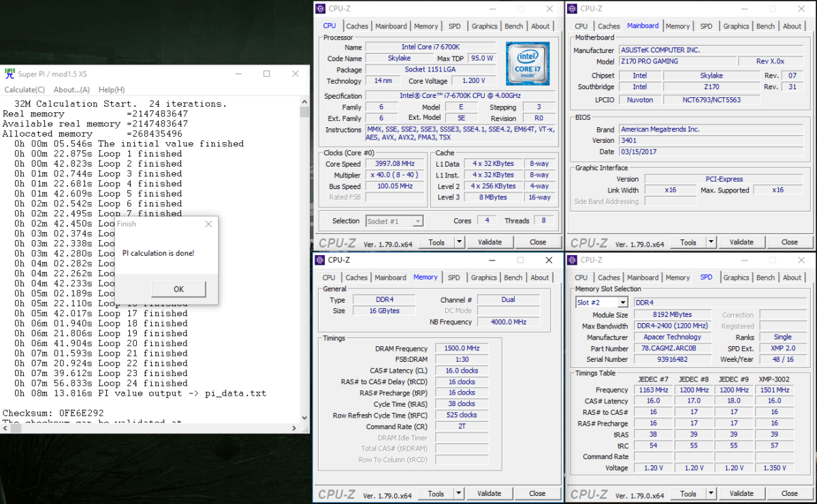
Task: Open Graphics tab in the processor info window
Action: point(484,27)
